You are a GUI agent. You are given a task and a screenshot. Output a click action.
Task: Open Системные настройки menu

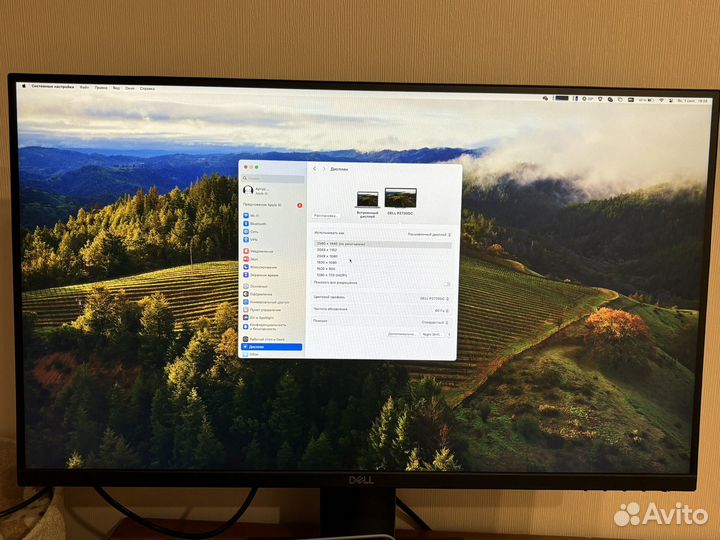(52, 86)
